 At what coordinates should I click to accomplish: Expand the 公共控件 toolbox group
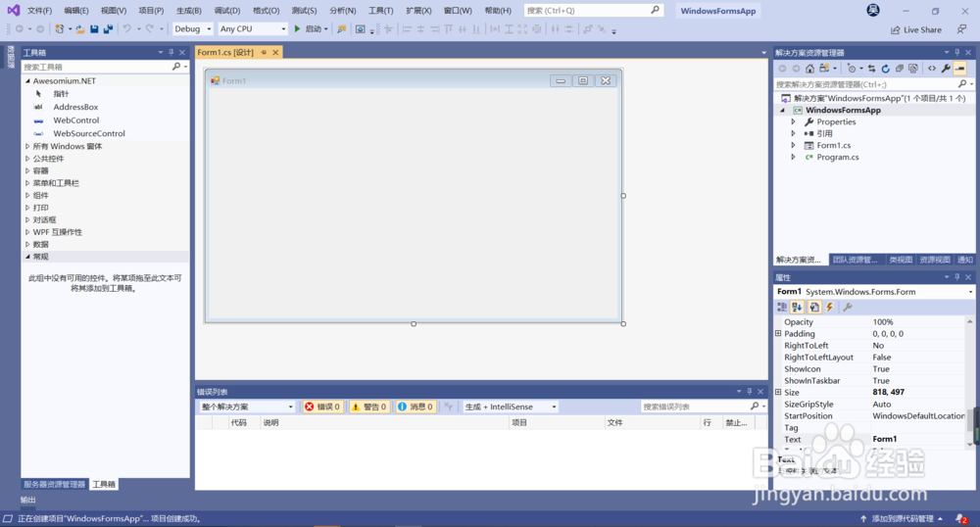coord(27,159)
